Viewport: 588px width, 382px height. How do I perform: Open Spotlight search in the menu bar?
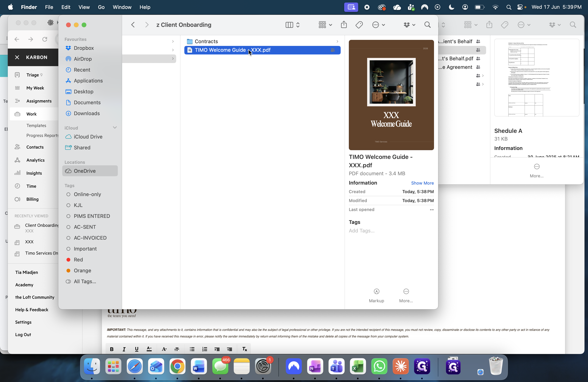[508, 7]
